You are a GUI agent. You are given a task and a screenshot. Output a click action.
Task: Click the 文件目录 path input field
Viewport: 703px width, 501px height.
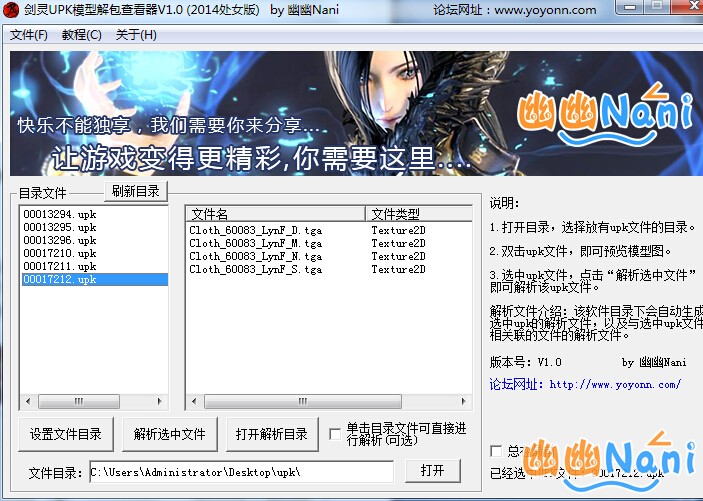click(x=242, y=472)
